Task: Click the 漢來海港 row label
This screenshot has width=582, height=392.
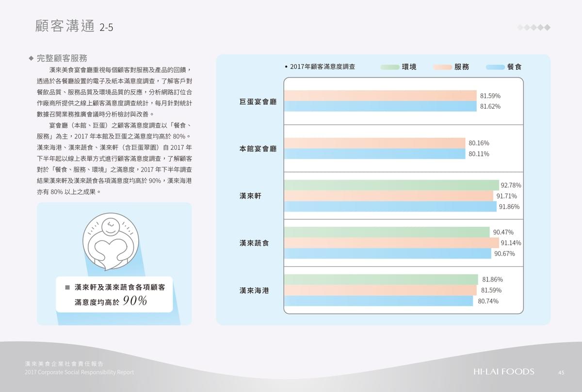Action: click(254, 291)
